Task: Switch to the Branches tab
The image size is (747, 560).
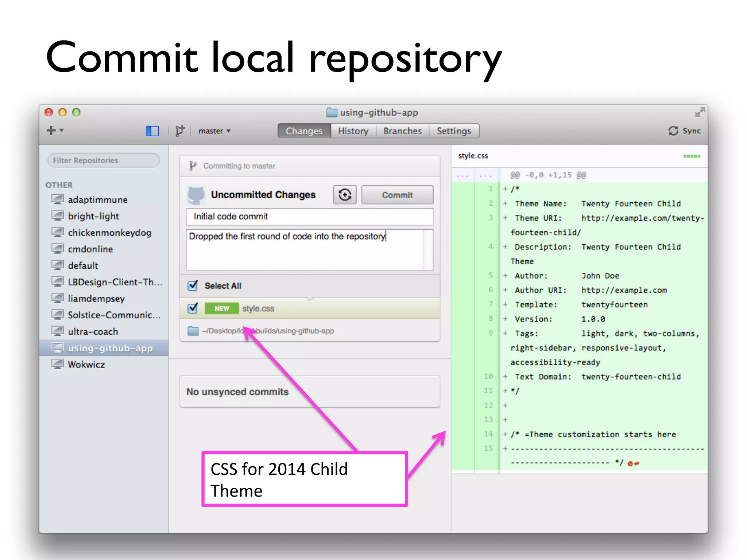Action: tap(402, 131)
